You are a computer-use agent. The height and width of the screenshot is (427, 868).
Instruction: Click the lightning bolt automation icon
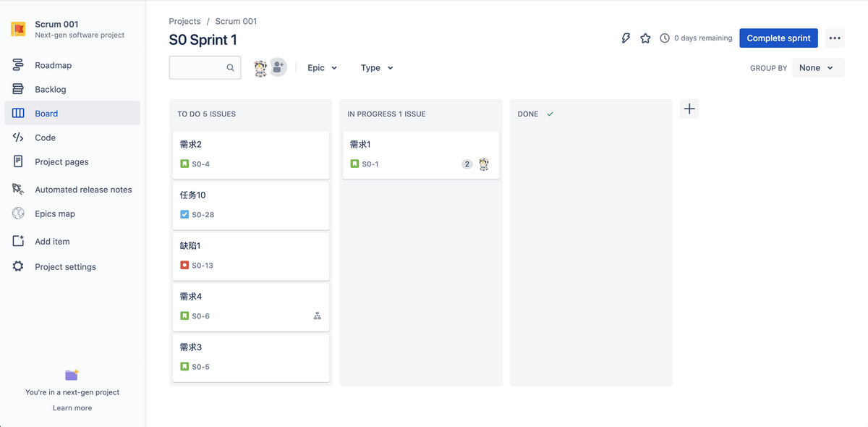click(626, 38)
